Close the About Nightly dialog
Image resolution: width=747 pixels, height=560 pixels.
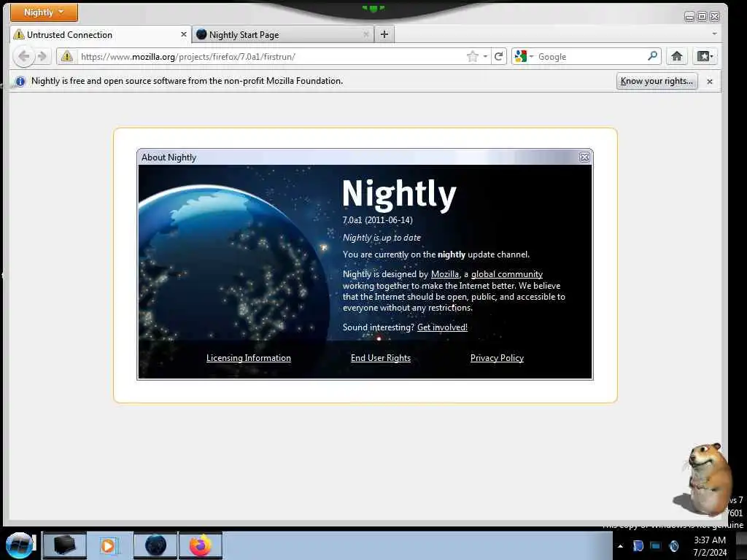584,157
